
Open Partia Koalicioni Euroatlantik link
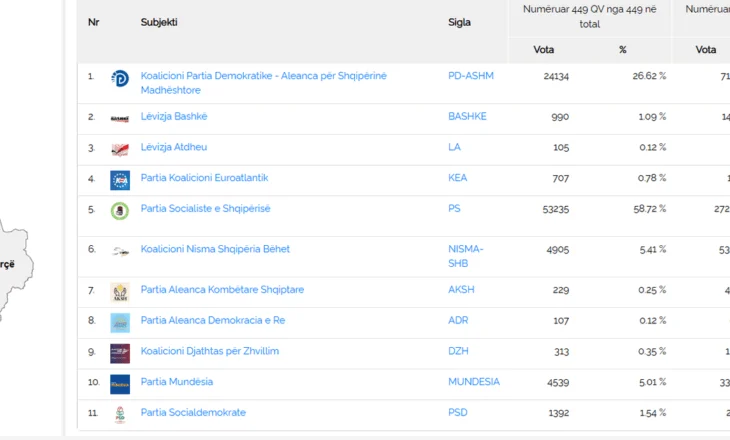[x=204, y=178]
